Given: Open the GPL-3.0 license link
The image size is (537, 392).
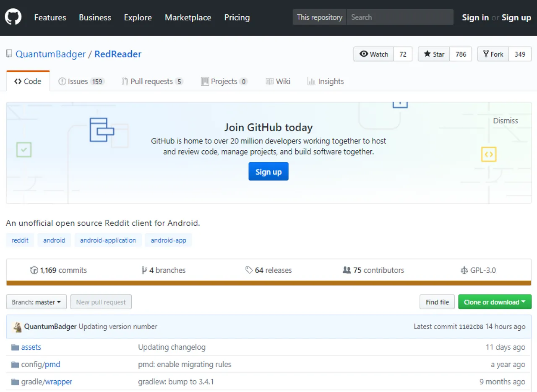Looking at the screenshot, I should 478,270.
